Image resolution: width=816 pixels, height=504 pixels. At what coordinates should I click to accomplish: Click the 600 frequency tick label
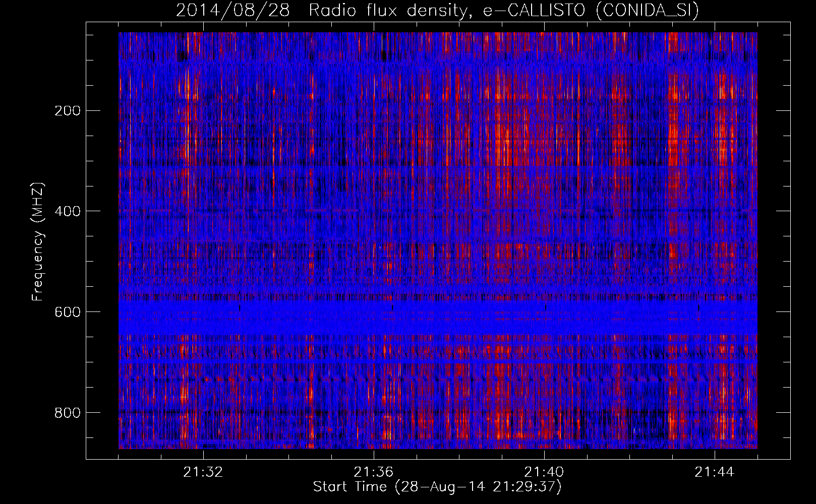pyautogui.click(x=68, y=312)
